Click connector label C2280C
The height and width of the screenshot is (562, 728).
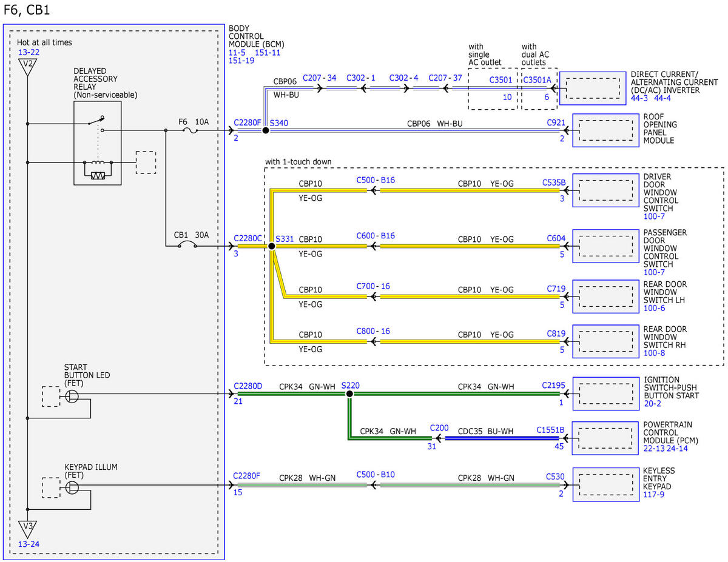[x=248, y=238]
